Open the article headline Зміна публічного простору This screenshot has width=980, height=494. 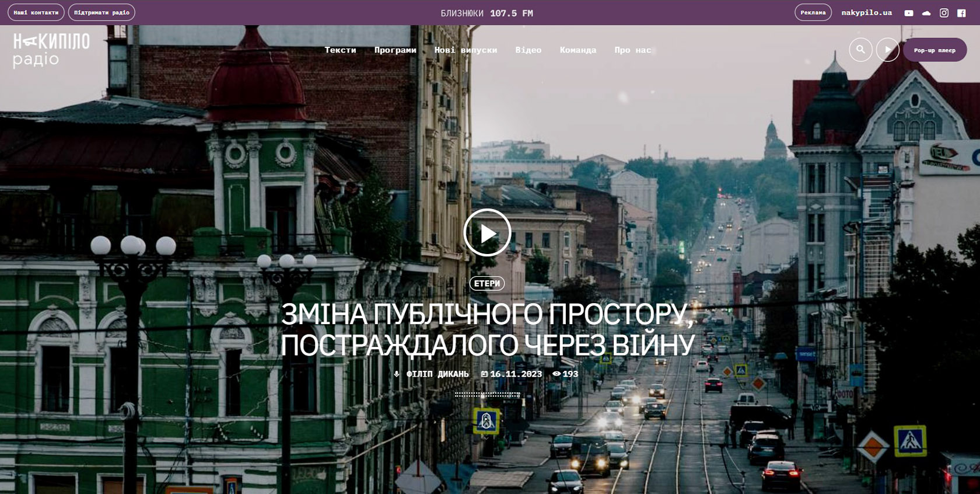[487, 330]
